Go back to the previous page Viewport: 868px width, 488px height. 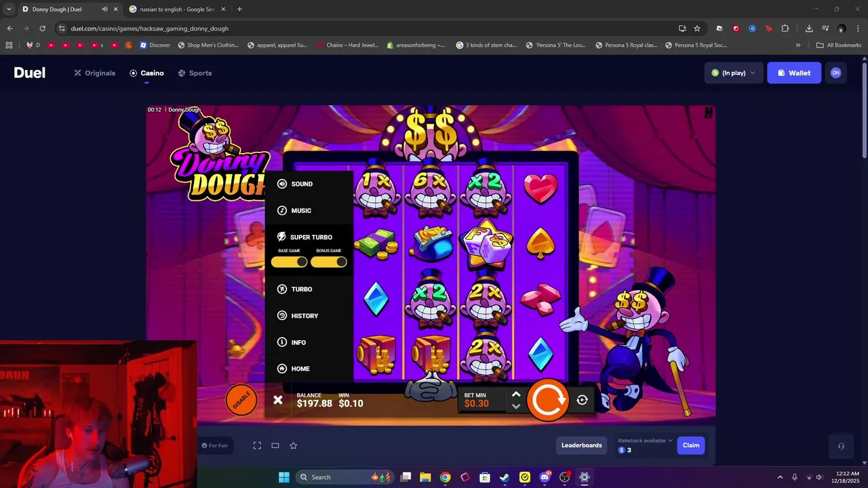[9, 28]
